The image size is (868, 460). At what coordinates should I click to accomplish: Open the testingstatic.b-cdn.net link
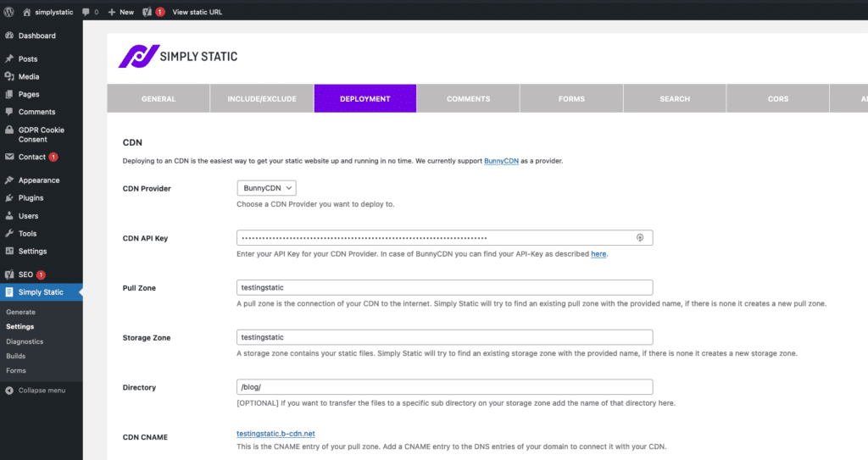point(275,434)
